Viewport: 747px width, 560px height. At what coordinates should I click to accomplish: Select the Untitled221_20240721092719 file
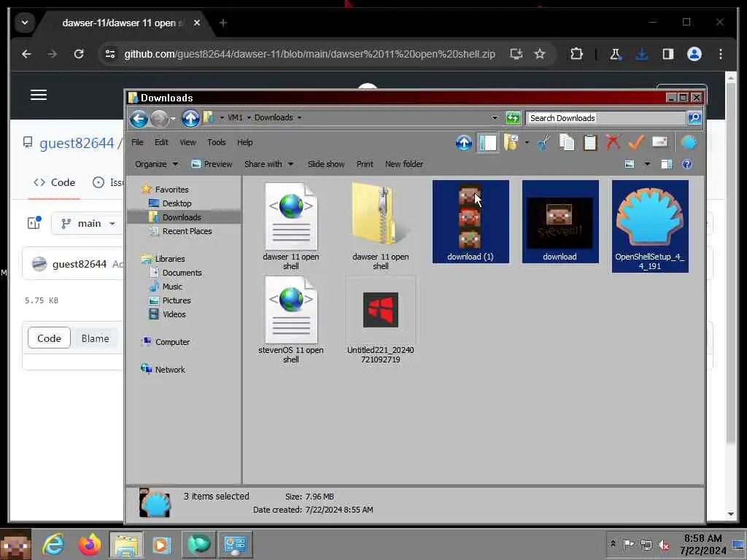pos(380,320)
